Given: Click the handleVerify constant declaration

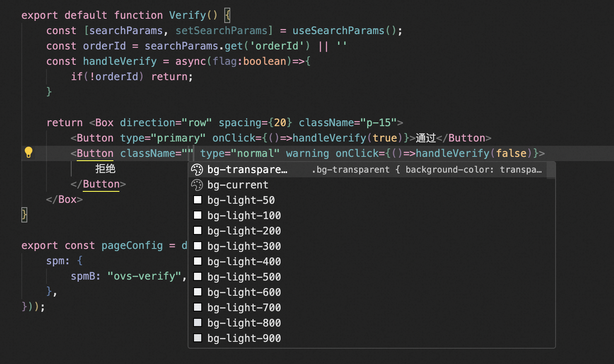Looking at the screenshot, I should [x=120, y=61].
